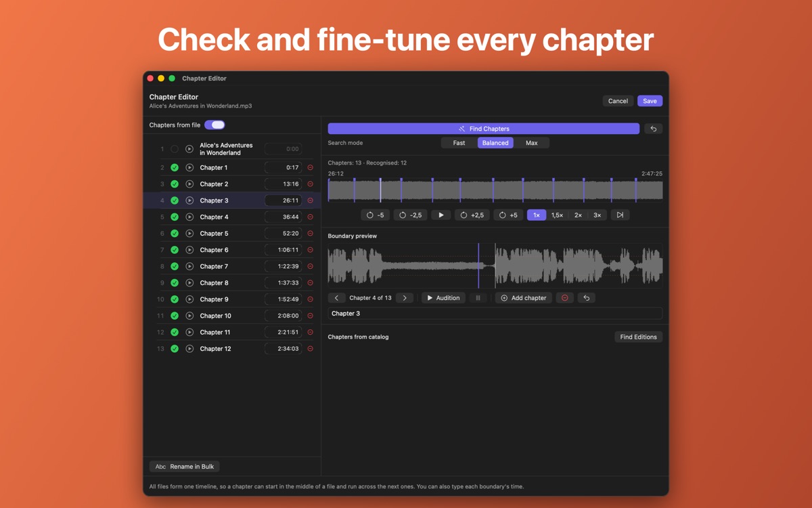This screenshot has height=508, width=812.
Task: Set playback speed to 2x
Action: 578,215
